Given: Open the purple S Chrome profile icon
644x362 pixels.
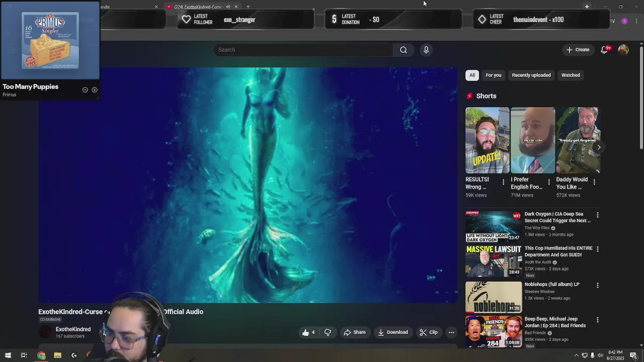Looking at the screenshot, I should coord(624,21).
